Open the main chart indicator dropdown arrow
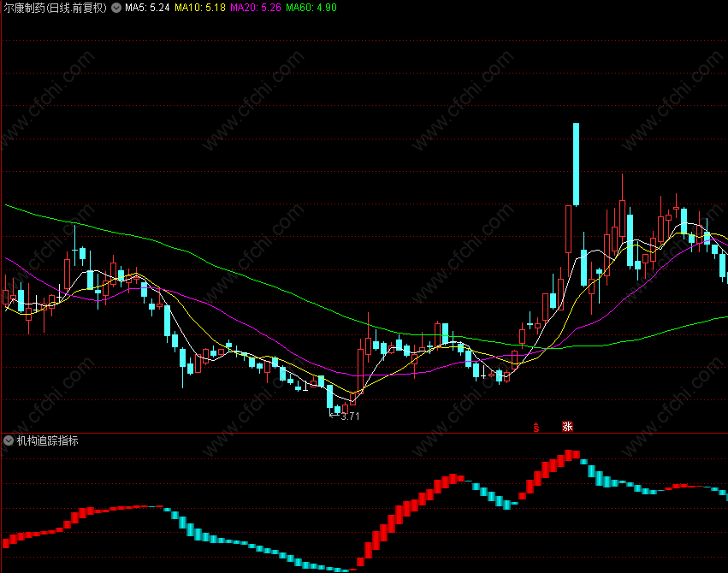This screenshot has width=728, height=573. pos(116,8)
